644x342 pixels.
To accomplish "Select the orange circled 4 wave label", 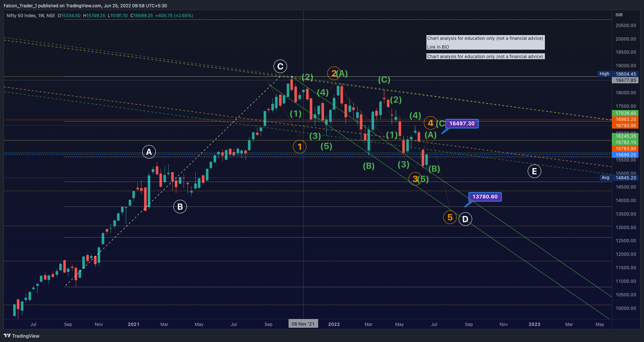I will [430, 123].
